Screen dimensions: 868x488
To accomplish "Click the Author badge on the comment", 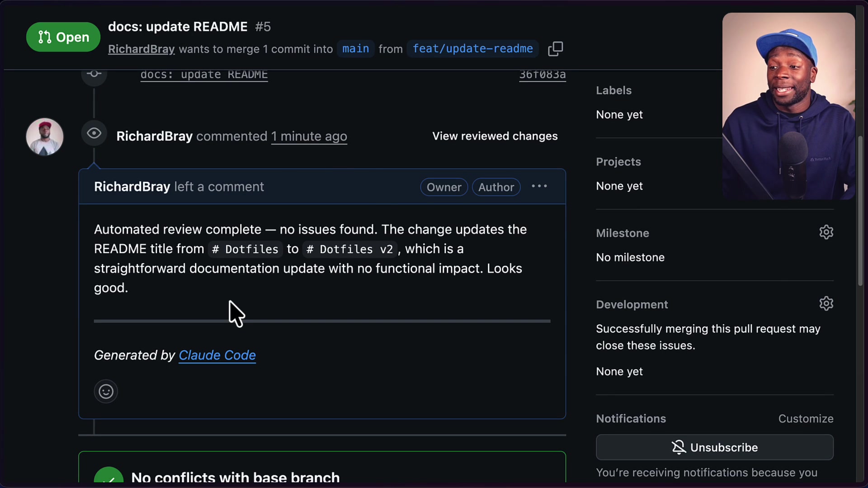I will pos(496,187).
